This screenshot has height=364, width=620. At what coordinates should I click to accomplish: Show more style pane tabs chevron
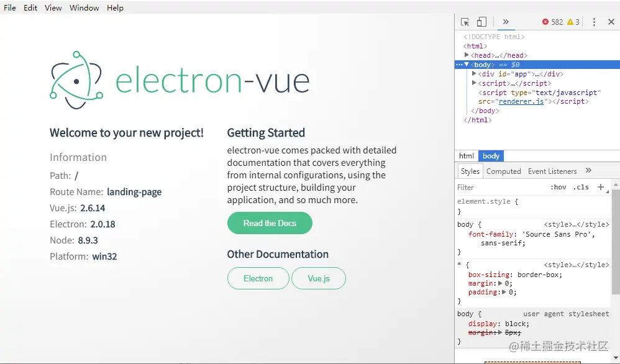(x=588, y=170)
